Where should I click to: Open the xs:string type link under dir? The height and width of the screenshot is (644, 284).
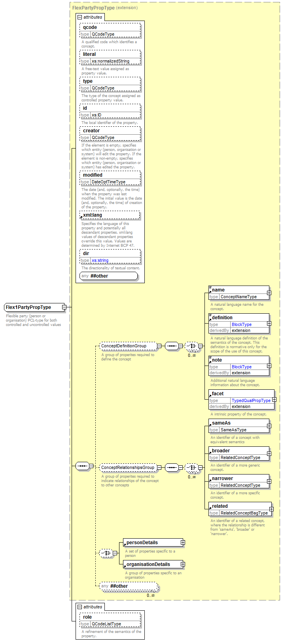pos(100,260)
